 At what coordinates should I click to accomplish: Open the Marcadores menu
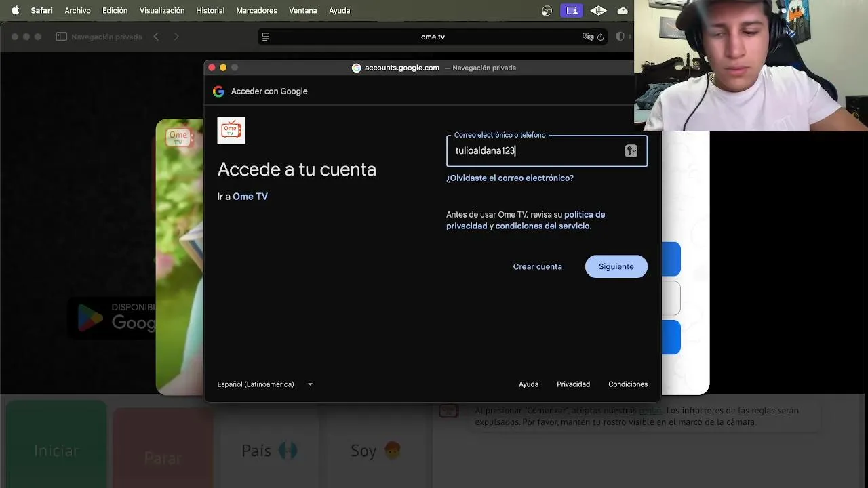pyautogui.click(x=256, y=10)
